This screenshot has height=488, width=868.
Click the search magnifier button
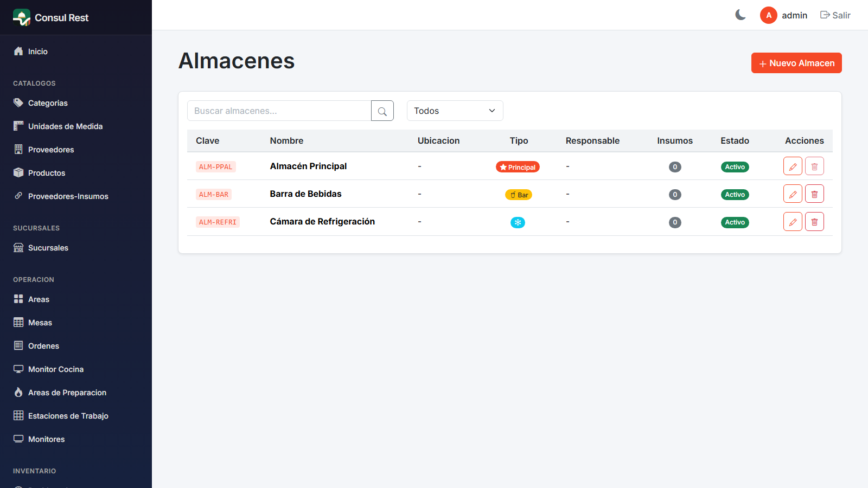point(382,111)
